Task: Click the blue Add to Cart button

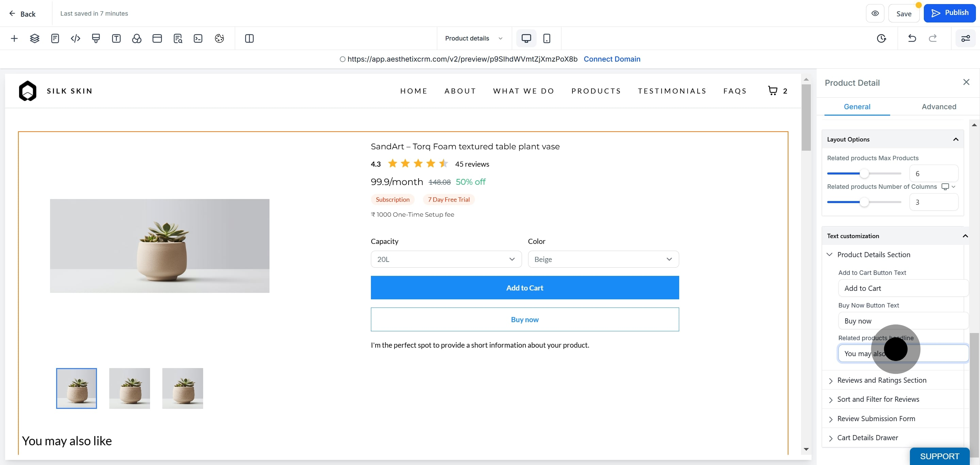Action: pyautogui.click(x=525, y=288)
